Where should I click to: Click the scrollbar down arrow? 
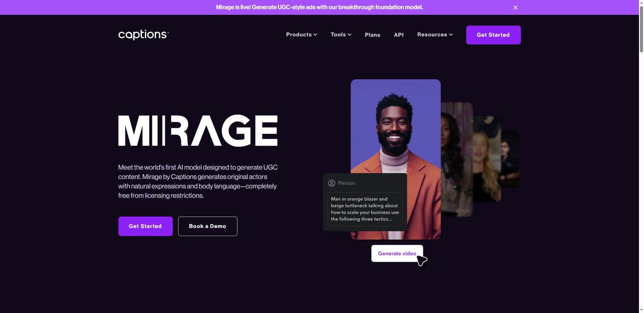(641, 310)
